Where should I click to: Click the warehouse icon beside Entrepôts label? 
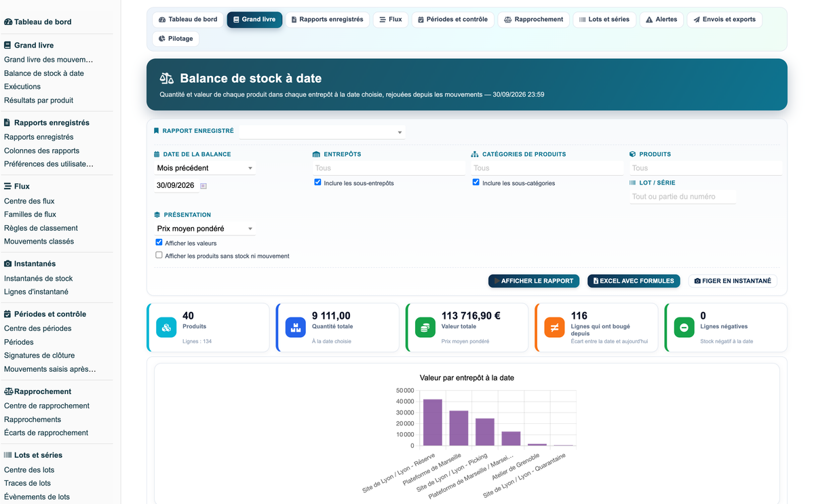pyautogui.click(x=316, y=155)
